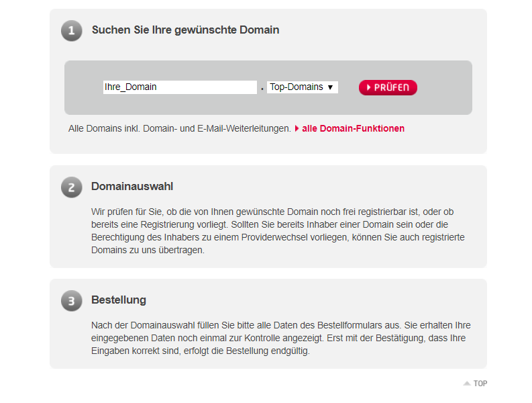Image resolution: width=532 pixels, height=403 pixels.
Task: Click the Domainauswahl description paragraph
Action: point(278,231)
